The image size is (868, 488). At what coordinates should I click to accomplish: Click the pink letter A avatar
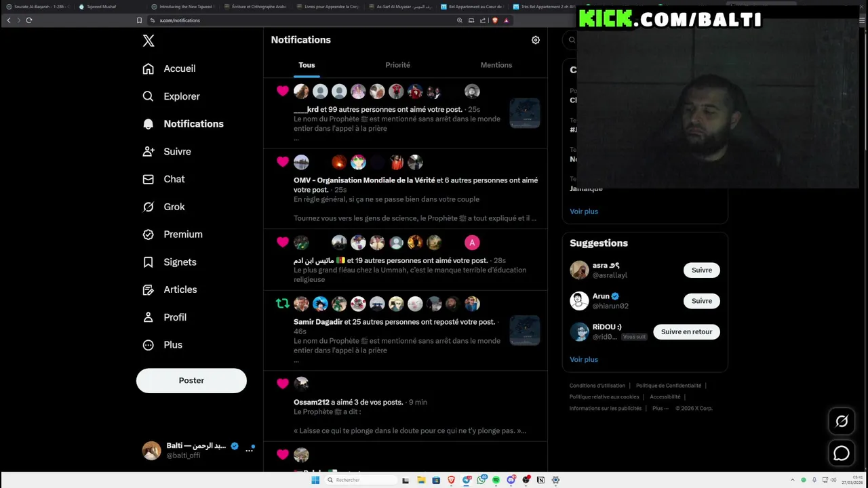point(472,242)
